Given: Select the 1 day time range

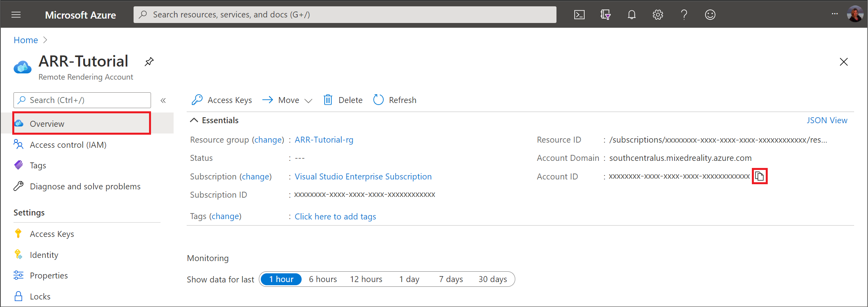Looking at the screenshot, I should [409, 279].
